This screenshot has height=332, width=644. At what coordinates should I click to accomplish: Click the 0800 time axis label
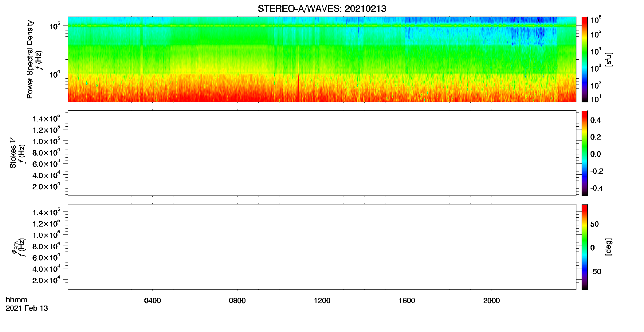pos(237,301)
